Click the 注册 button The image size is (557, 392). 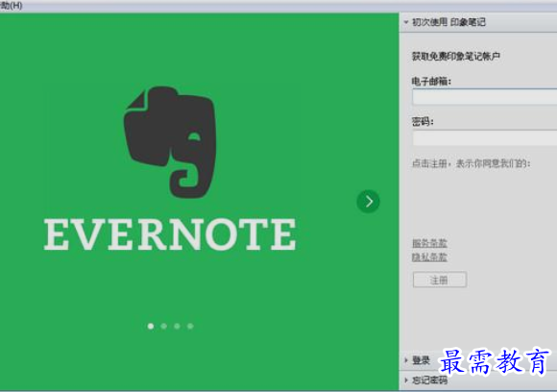coord(440,280)
